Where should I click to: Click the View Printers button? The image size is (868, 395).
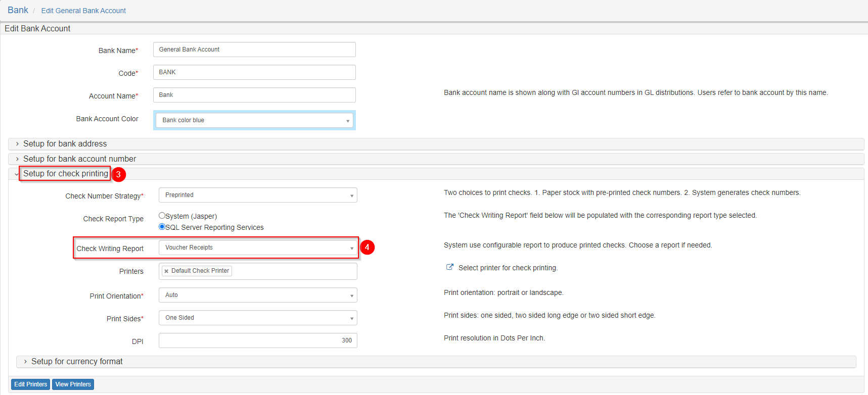(x=73, y=384)
